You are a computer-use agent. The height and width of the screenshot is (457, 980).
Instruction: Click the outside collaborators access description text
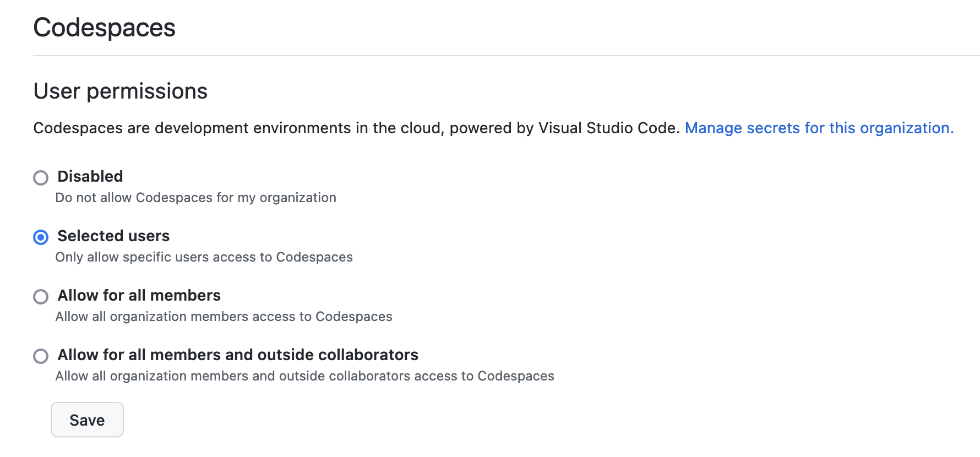pyautogui.click(x=304, y=376)
